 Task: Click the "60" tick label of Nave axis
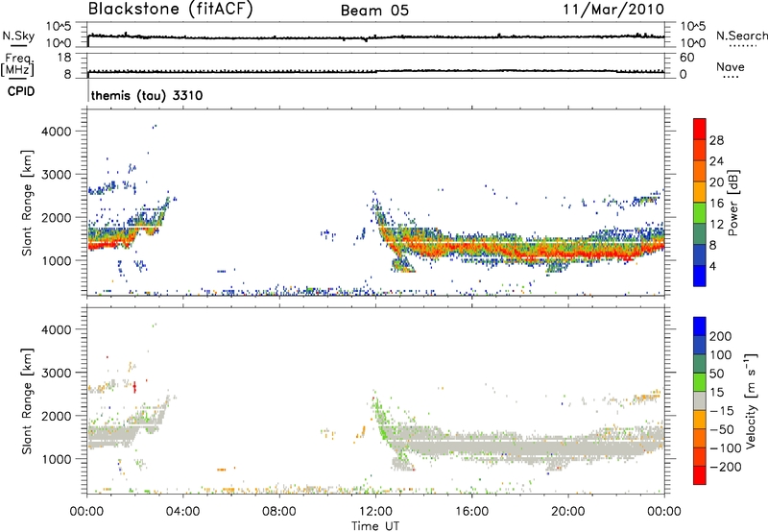tap(686, 58)
